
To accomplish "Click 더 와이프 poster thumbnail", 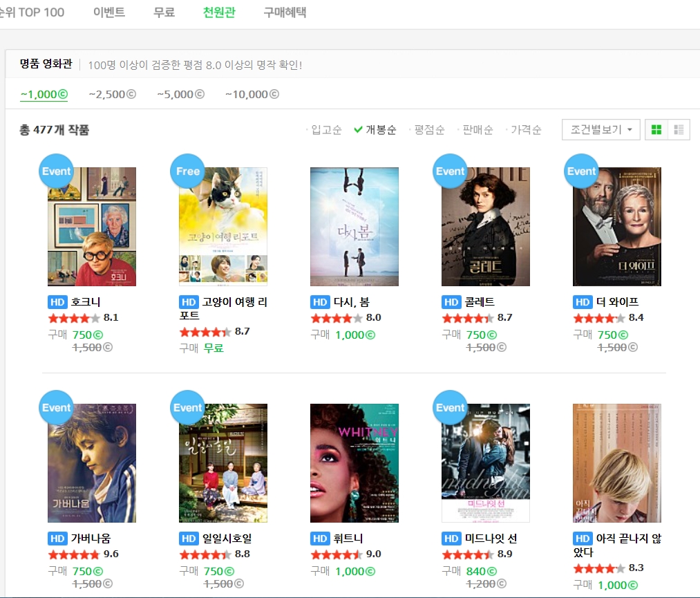I will (617, 227).
